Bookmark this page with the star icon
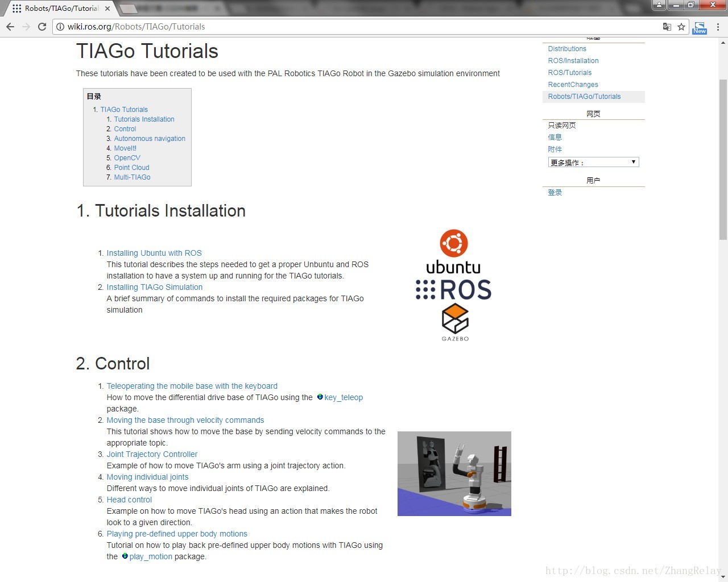Viewport: 728px width, 582px height. [x=681, y=27]
